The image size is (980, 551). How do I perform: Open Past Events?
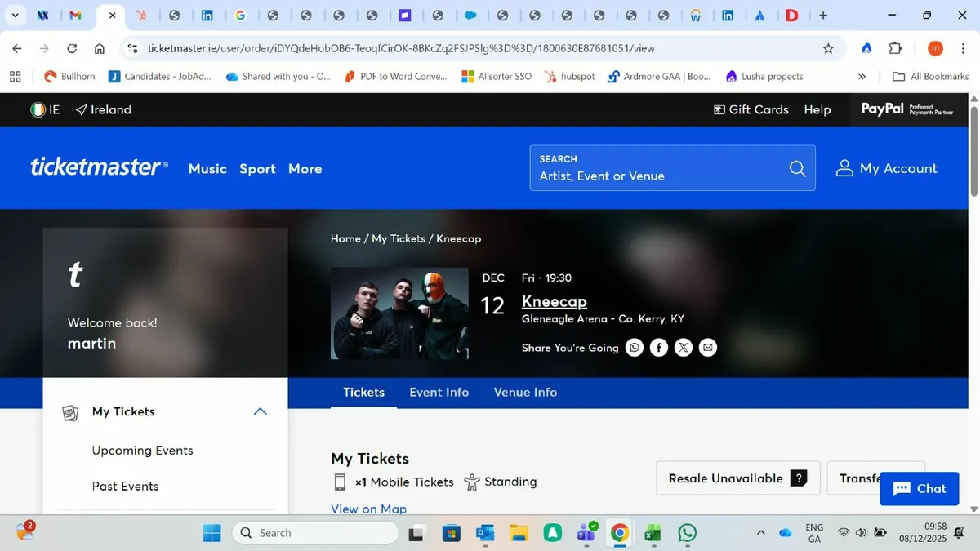[125, 486]
